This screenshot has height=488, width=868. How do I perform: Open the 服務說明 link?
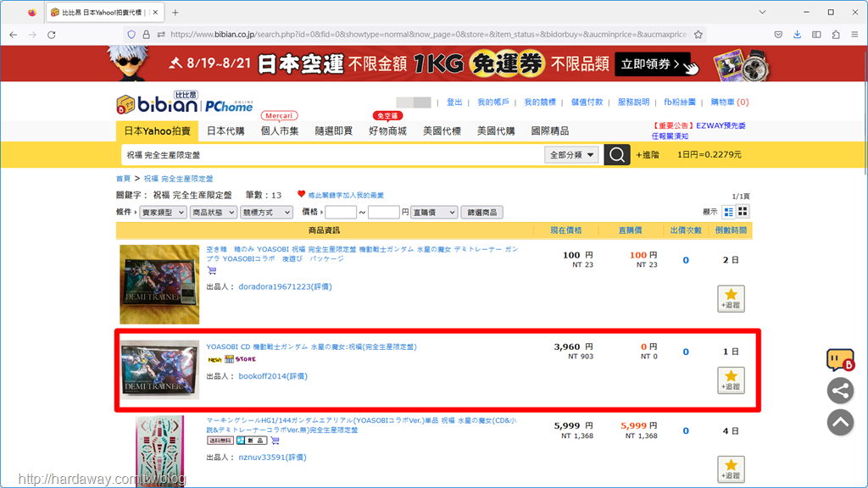633,103
